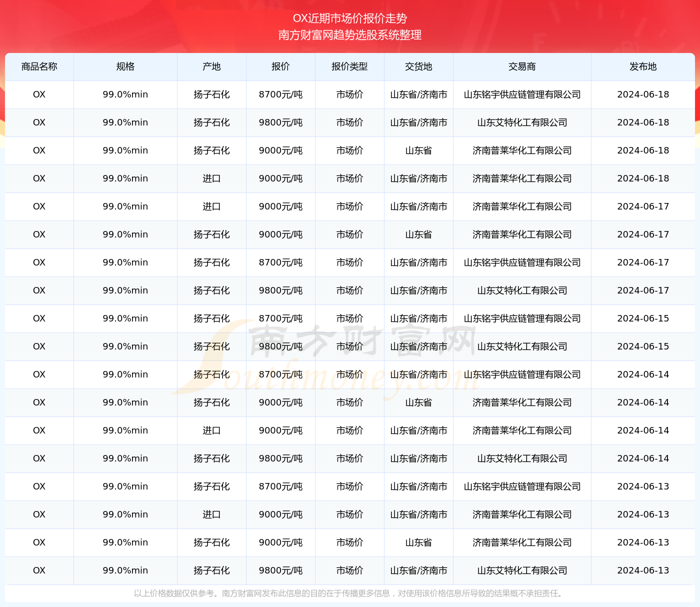Select the 产地 column header
The height and width of the screenshot is (607, 700).
click(211, 66)
